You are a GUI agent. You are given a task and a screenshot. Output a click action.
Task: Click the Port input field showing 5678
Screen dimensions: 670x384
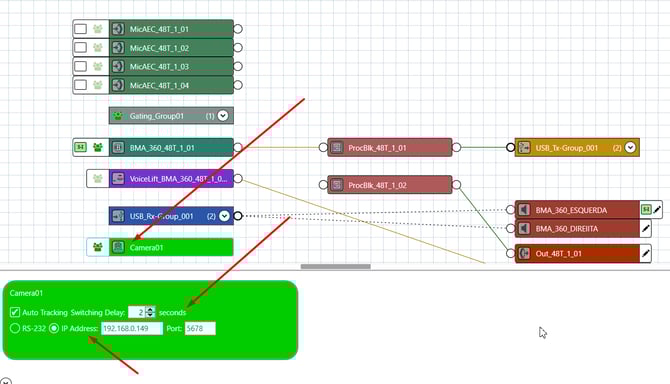pyautogui.click(x=200, y=328)
